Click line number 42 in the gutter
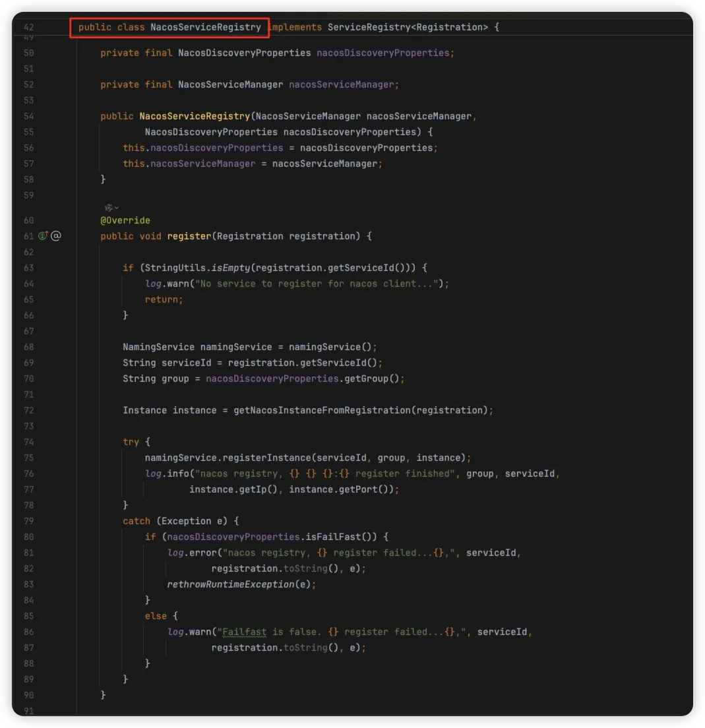 click(x=28, y=28)
